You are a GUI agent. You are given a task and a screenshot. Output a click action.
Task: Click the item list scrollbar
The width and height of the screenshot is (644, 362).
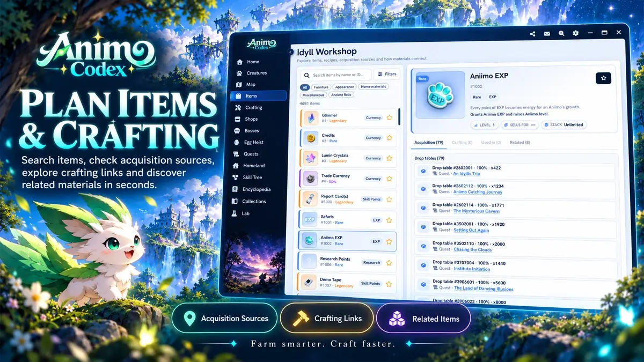click(400, 116)
